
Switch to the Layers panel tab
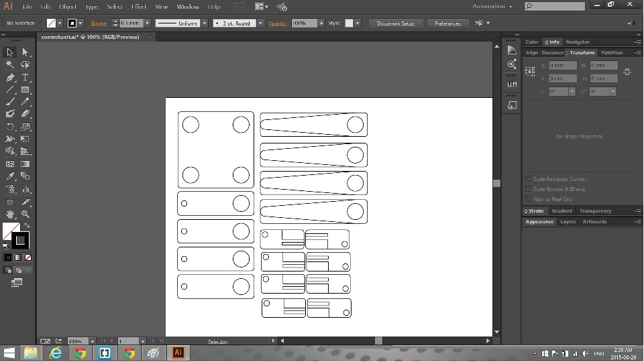(568, 222)
